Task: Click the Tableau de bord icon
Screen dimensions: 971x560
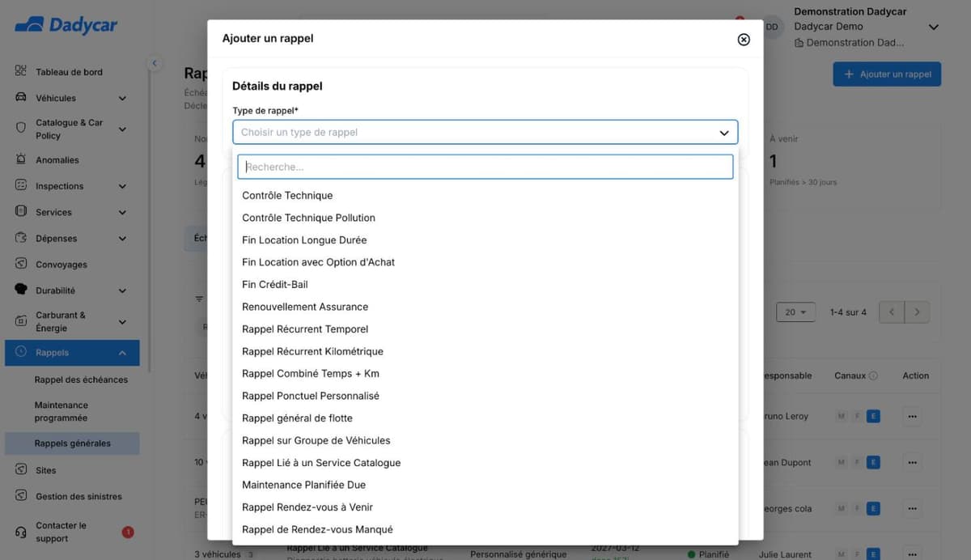Action: pyautogui.click(x=21, y=71)
